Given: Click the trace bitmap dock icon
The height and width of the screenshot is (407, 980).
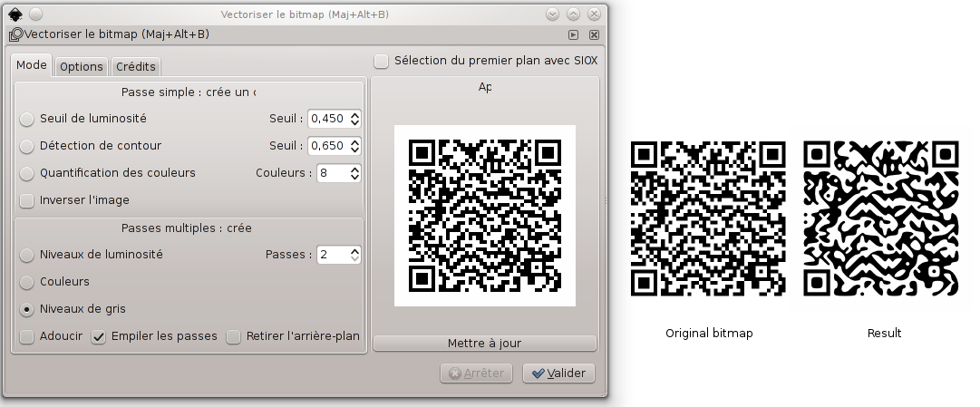Looking at the screenshot, I should tap(15, 34).
